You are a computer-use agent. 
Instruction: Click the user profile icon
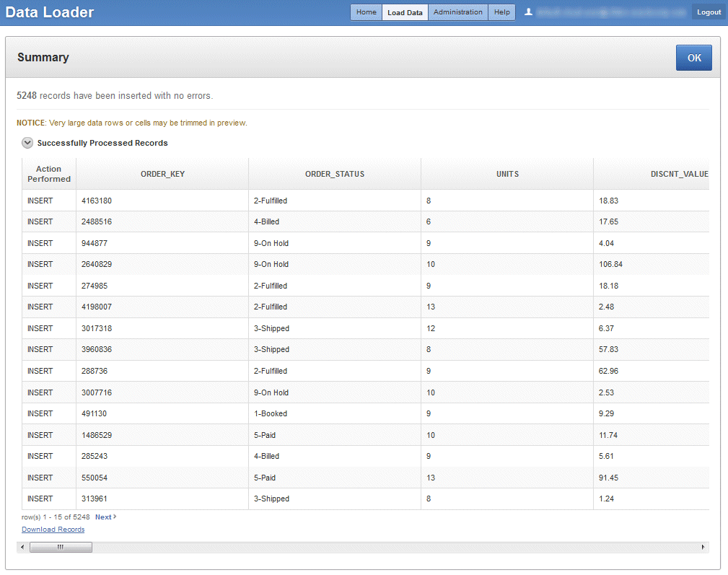[x=528, y=12]
